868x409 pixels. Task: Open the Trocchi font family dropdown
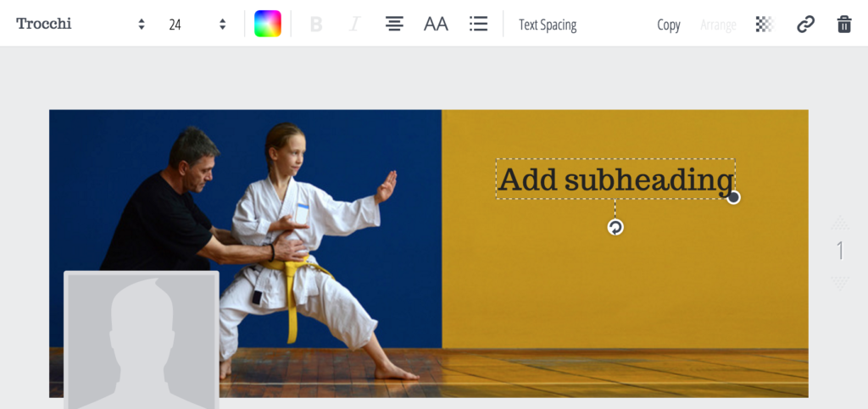[81, 24]
